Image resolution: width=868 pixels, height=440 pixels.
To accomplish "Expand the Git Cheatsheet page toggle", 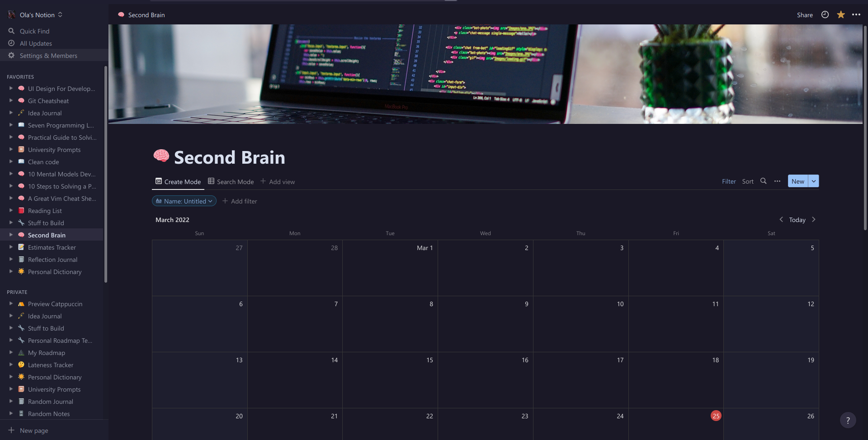I will click(x=11, y=100).
